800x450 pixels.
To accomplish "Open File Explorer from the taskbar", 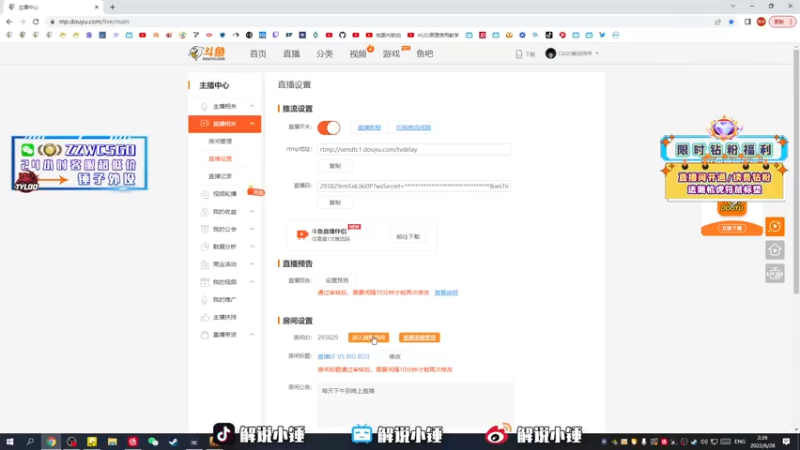I will (x=112, y=442).
